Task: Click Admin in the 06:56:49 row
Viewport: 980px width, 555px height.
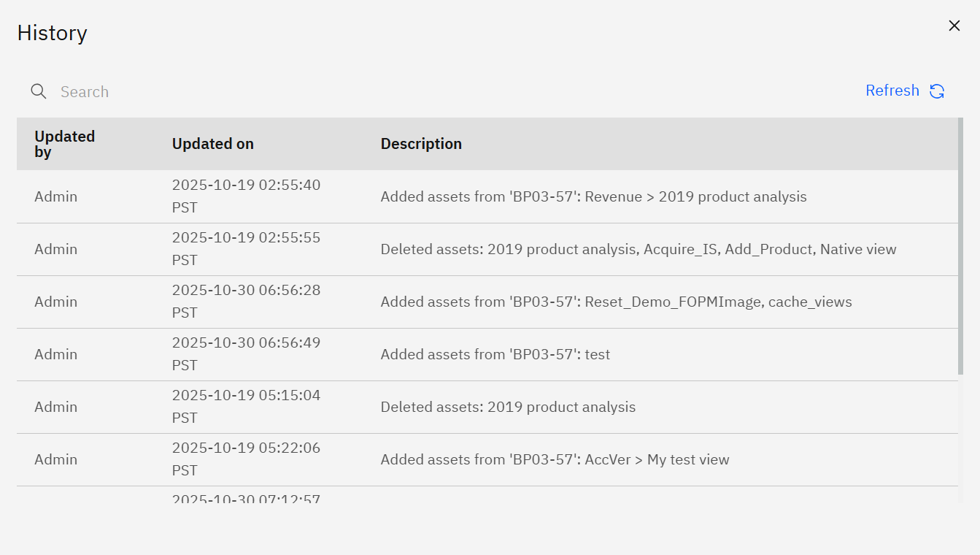Action: (x=55, y=354)
